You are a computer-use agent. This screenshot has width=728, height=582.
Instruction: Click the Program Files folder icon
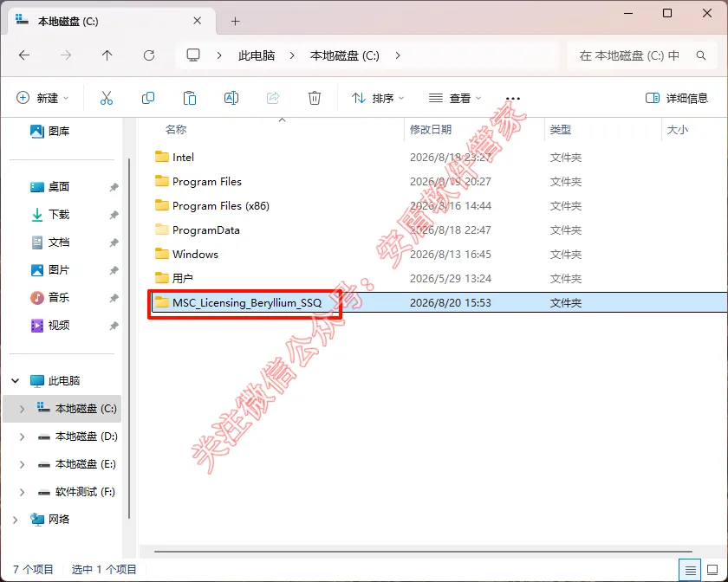click(x=161, y=180)
